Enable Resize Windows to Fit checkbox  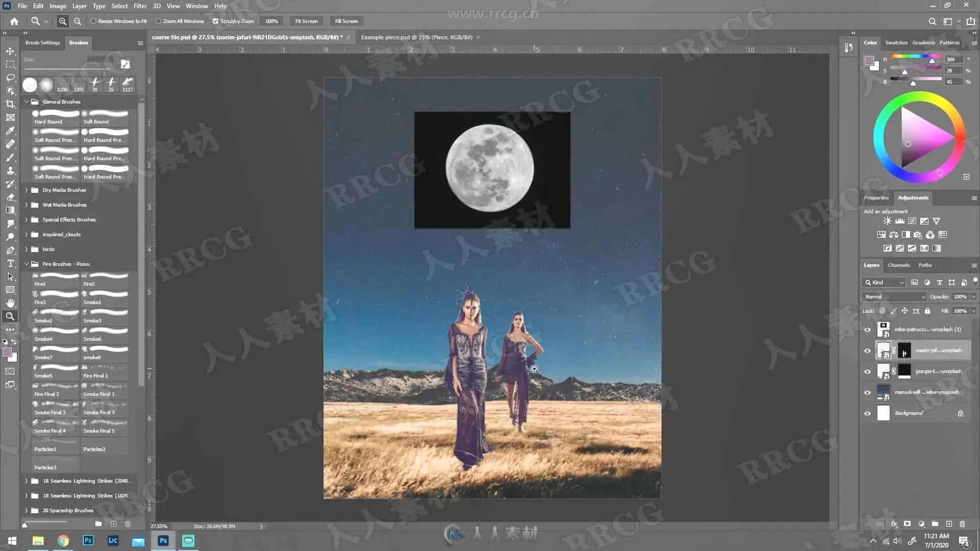(x=94, y=21)
